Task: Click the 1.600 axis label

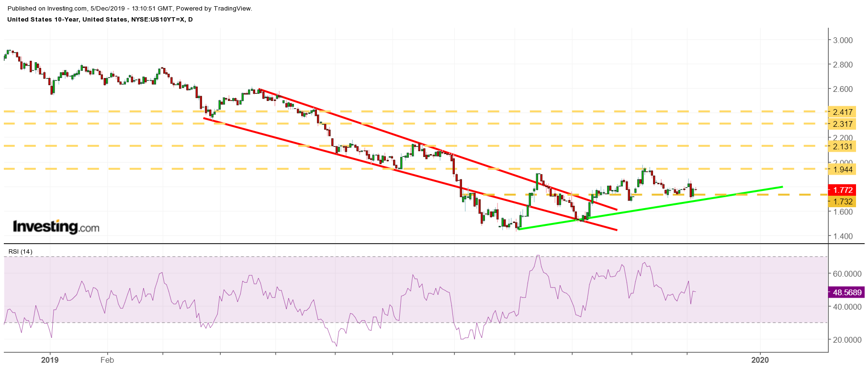Action: tap(843, 212)
